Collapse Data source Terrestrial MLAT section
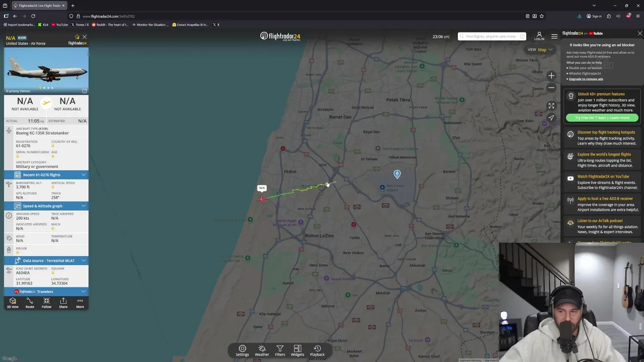This screenshot has height=362, width=644. point(46,260)
